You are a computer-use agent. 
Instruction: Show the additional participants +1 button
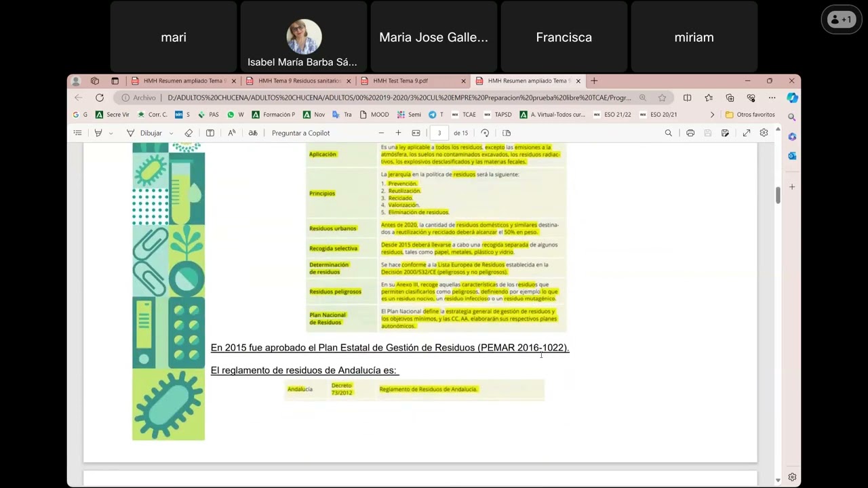click(842, 20)
